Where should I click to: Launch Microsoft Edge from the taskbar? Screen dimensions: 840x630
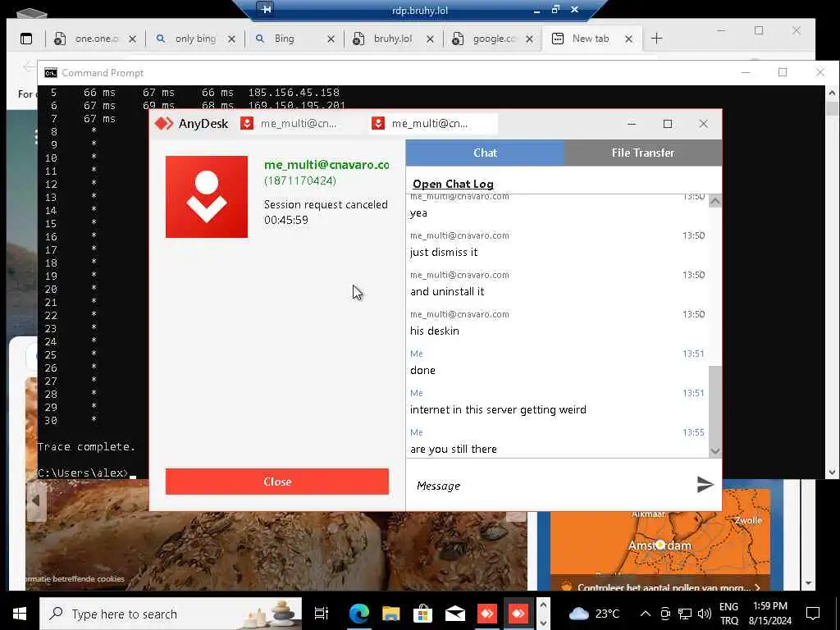(x=359, y=614)
